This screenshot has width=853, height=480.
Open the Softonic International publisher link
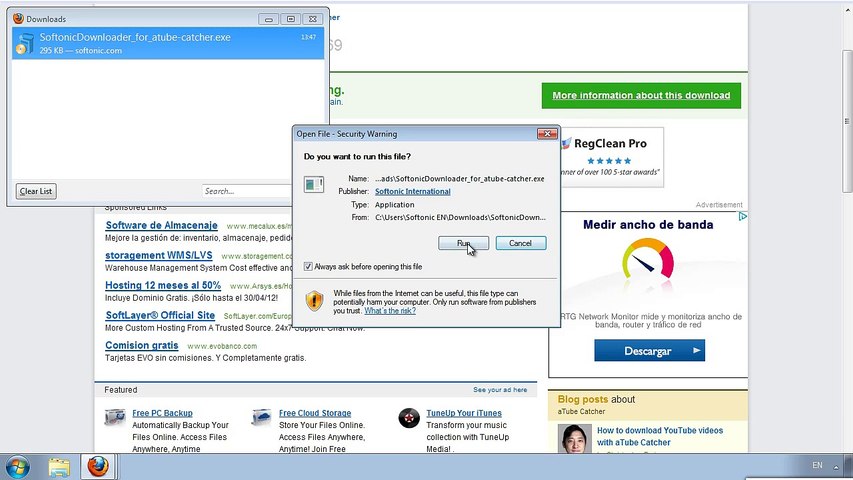pyautogui.click(x=412, y=192)
